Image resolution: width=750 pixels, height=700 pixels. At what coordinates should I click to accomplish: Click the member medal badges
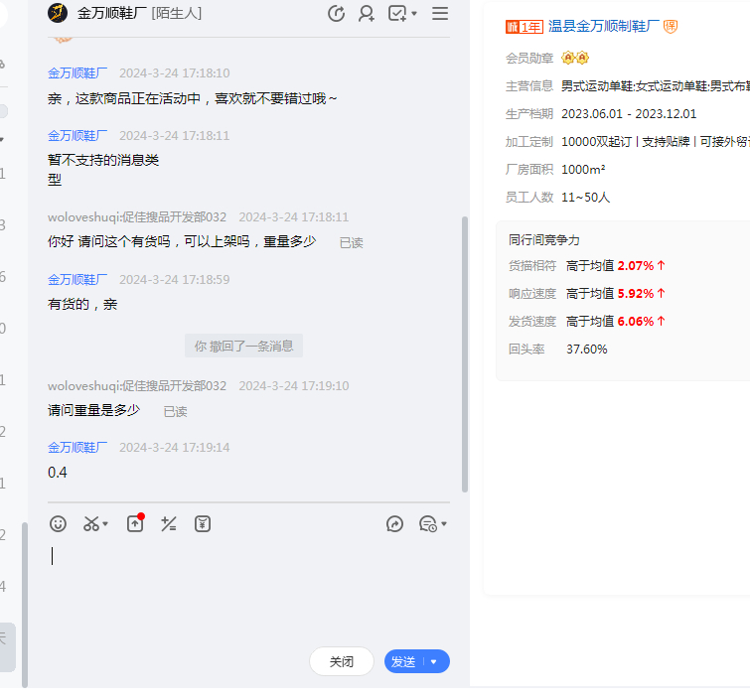[x=575, y=58]
